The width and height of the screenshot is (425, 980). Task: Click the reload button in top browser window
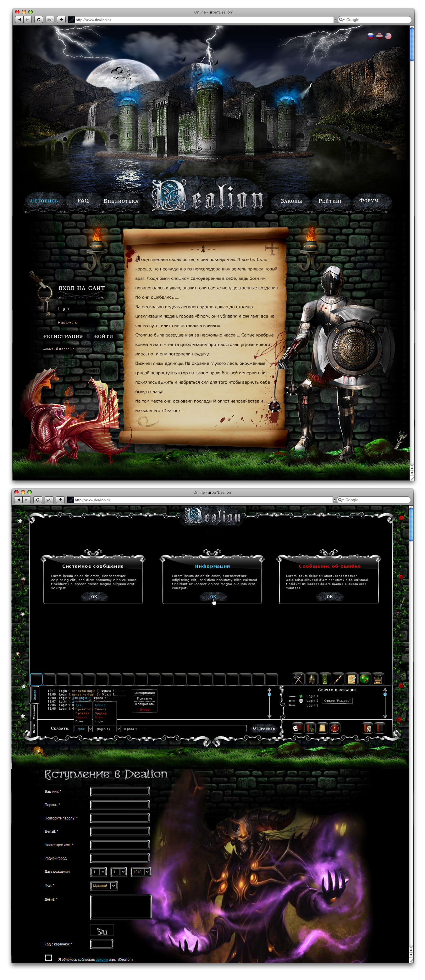click(x=38, y=20)
